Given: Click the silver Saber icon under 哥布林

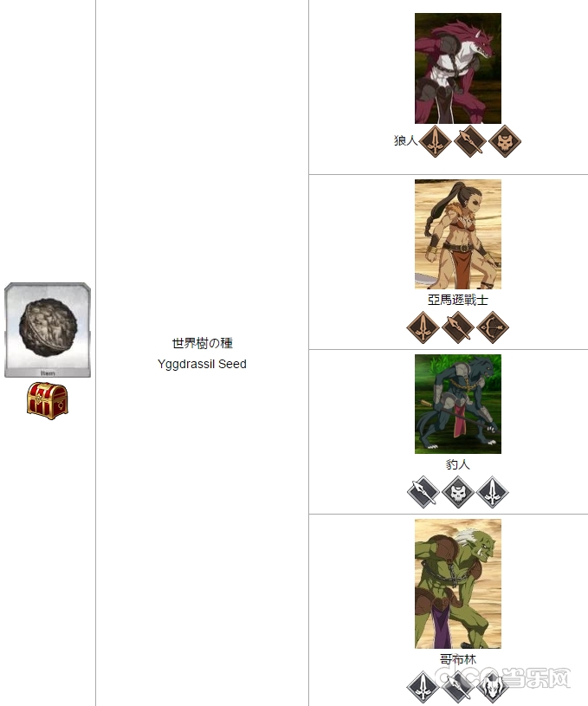Looking at the screenshot, I should pyautogui.click(x=423, y=688).
